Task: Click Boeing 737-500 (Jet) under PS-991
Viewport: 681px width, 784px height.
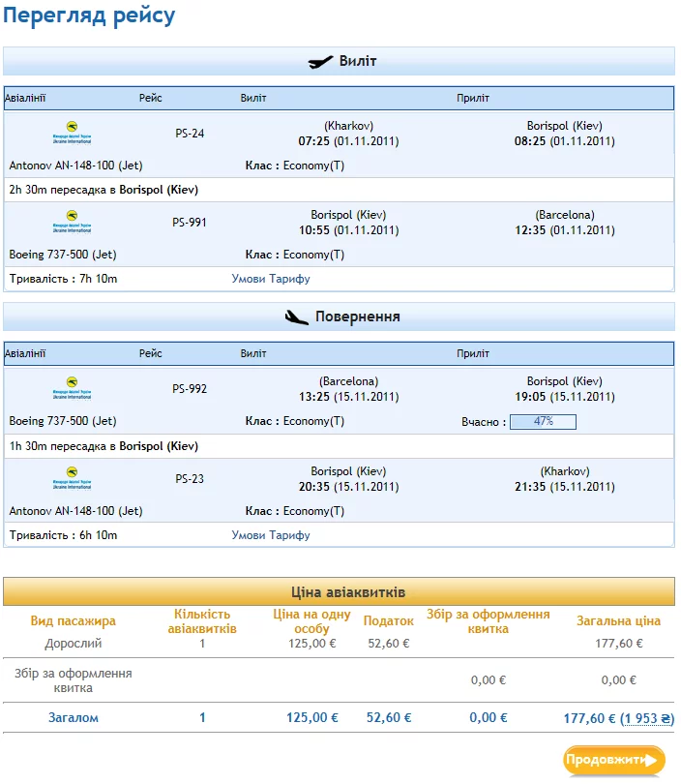Action: (63, 255)
